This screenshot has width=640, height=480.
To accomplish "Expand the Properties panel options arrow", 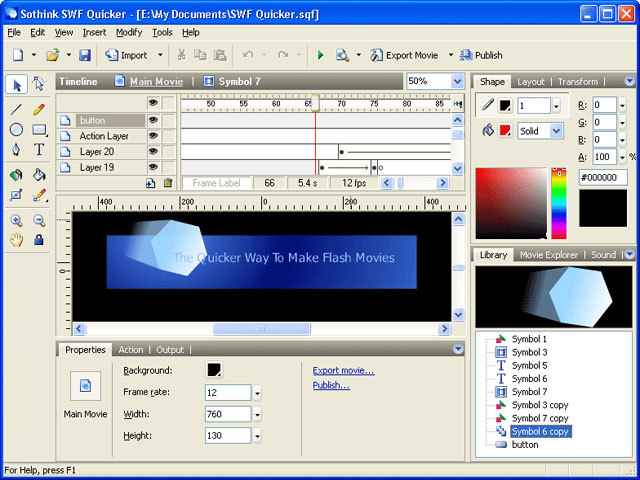I will (458, 349).
